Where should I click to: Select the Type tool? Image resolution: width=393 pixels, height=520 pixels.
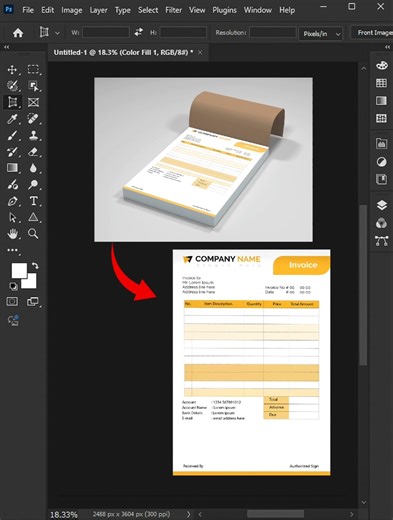pyautogui.click(x=33, y=201)
